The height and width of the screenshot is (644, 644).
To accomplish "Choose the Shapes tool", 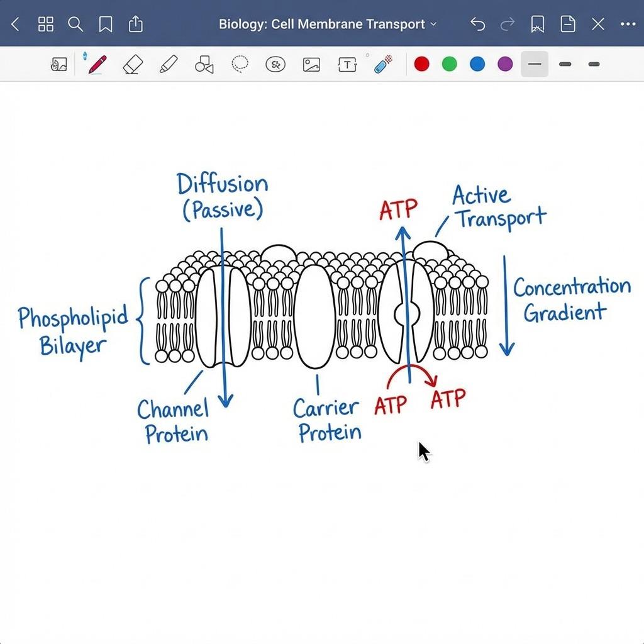I will click(204, 64).
